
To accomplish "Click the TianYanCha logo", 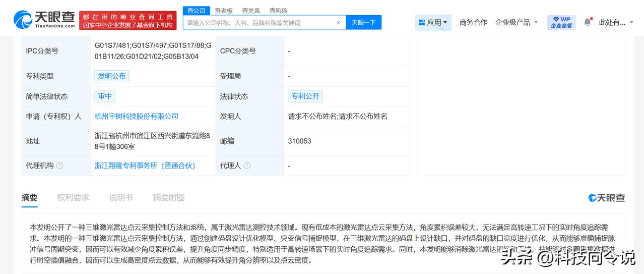I will tap(44, 20).
